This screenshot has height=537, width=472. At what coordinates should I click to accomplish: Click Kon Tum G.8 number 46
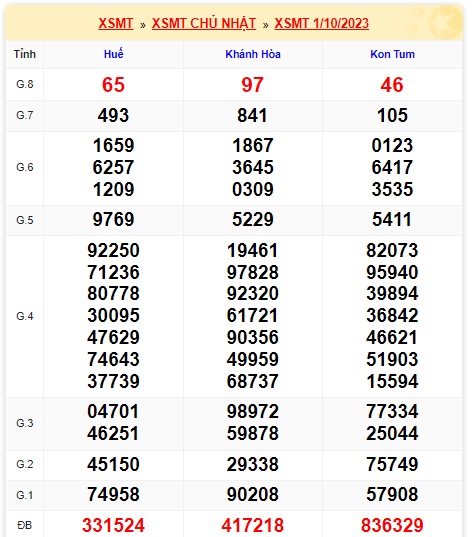(392, 85)
